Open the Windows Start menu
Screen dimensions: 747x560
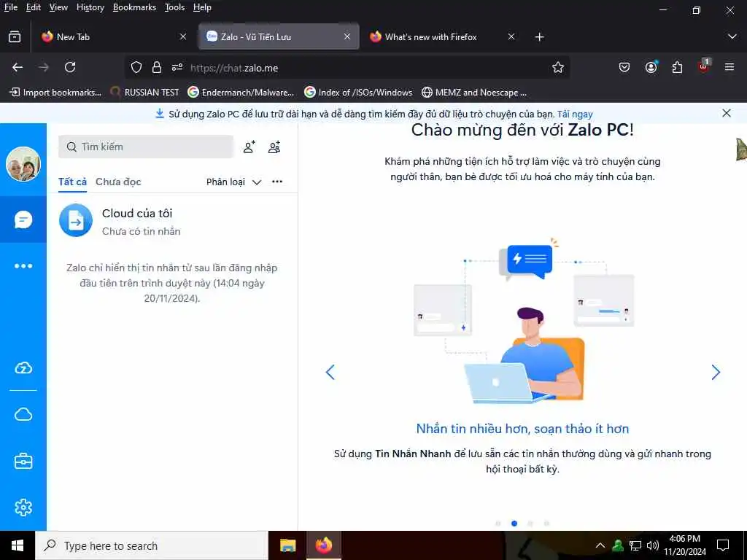(x=18, y=545)
